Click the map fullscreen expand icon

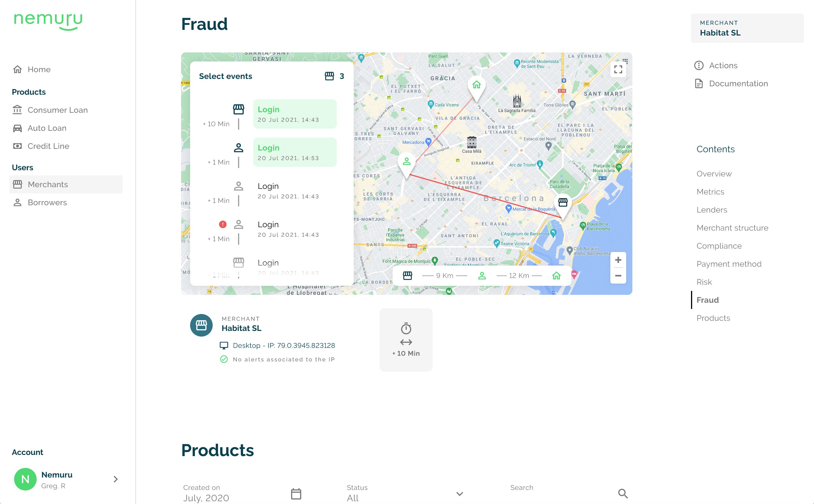tap(618, 69)
